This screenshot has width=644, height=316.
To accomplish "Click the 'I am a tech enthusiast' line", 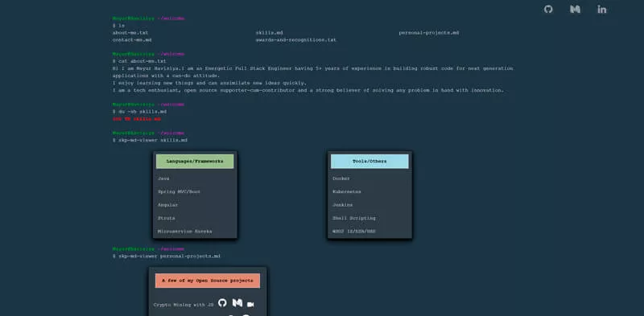I will (308, 90).
